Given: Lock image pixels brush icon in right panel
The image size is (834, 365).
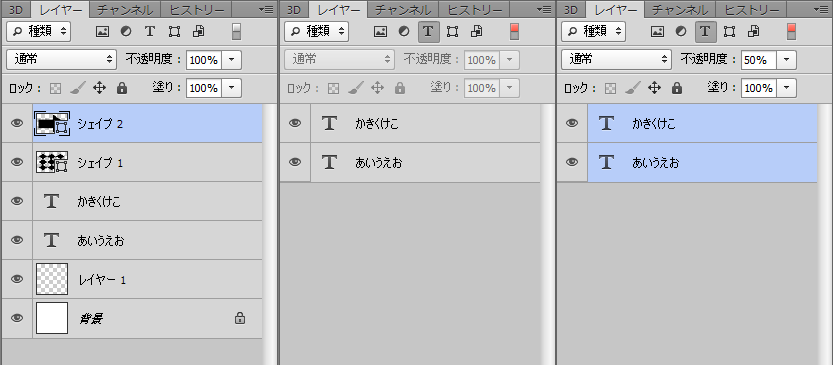Looking at the screenshot, I should click(x=632, y=88).
